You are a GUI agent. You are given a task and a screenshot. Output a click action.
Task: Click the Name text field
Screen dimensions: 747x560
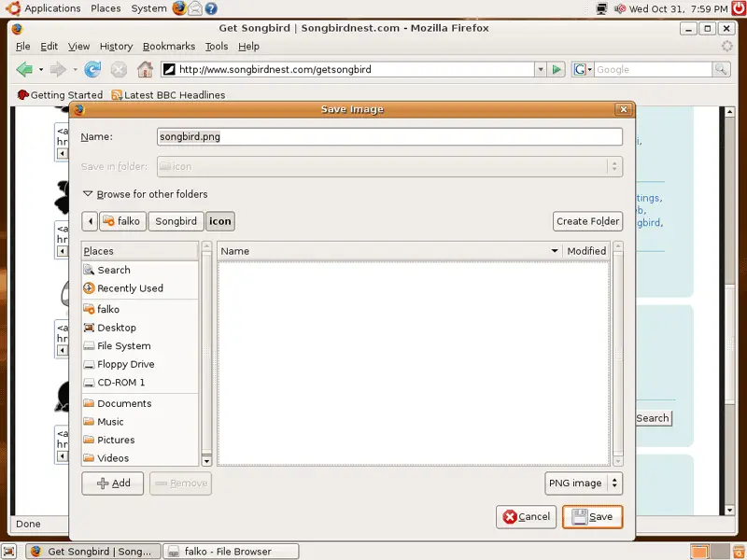(x=389, y=137)
